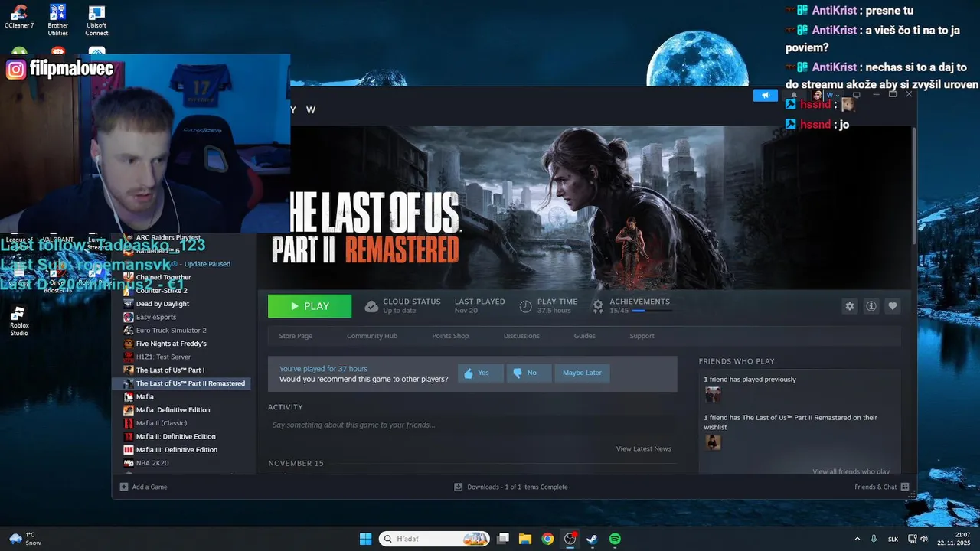980x551 pixels.
Task: Open Spotify from the taskbar
Action: pos(615,539)
